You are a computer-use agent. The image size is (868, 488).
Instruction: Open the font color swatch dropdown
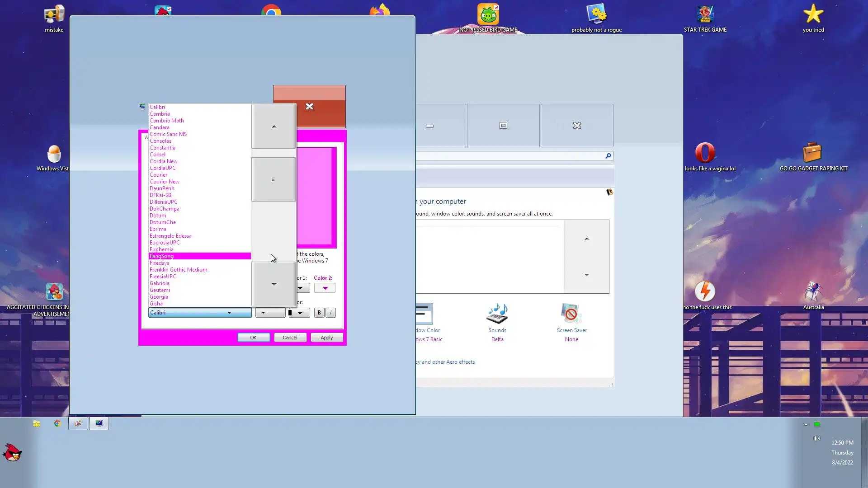click(x=299, y=313)
